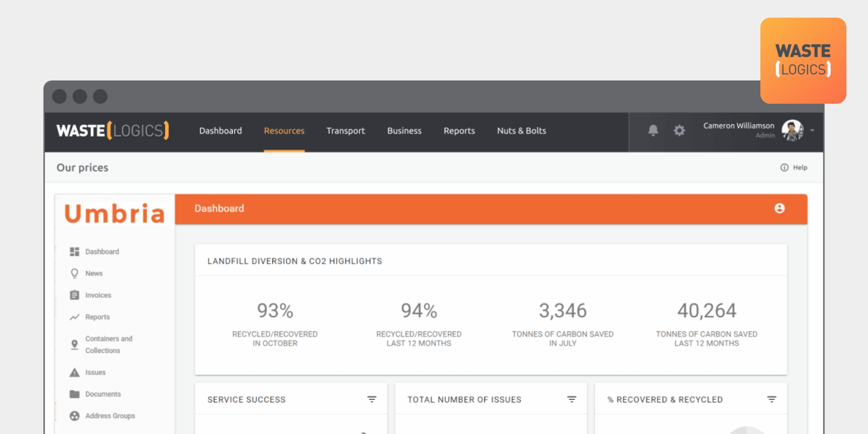The width and height of the screenshot is (868, 434).
Task: Click the Invoices clipboard icon
Action: pyautogui.click(x=74, y=295)
